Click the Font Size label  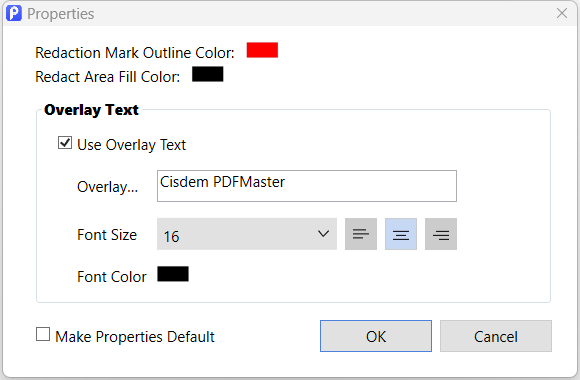[107, 235]
